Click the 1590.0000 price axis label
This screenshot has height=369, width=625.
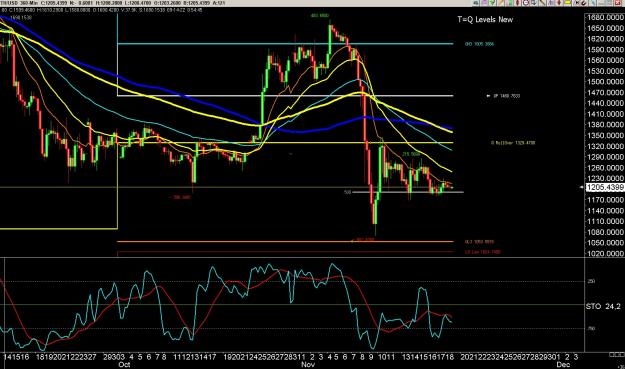coord(605,49)
